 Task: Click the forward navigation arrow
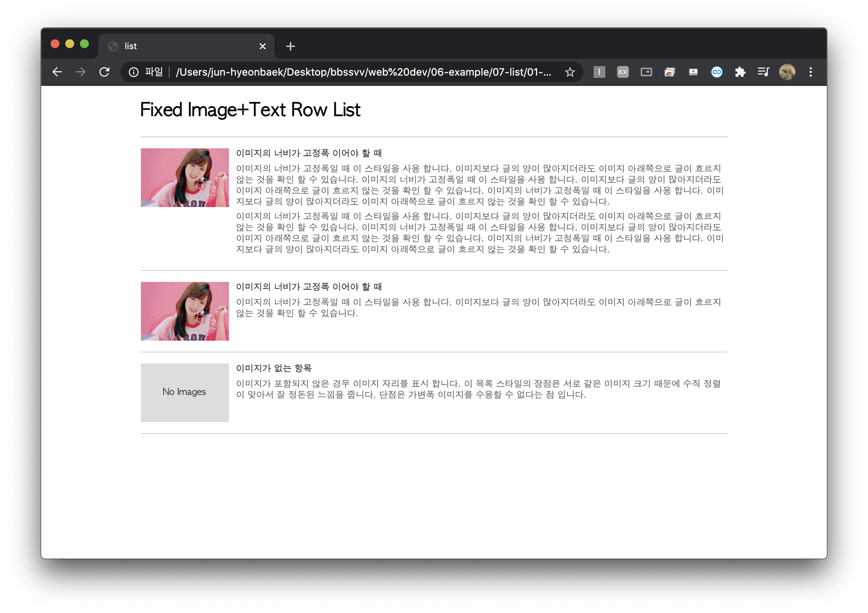pos(80,72)
